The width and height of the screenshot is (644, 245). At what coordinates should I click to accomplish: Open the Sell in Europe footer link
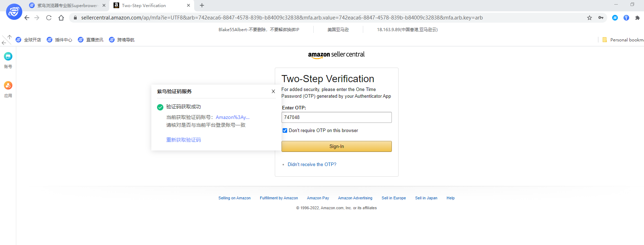click(394, 198)
